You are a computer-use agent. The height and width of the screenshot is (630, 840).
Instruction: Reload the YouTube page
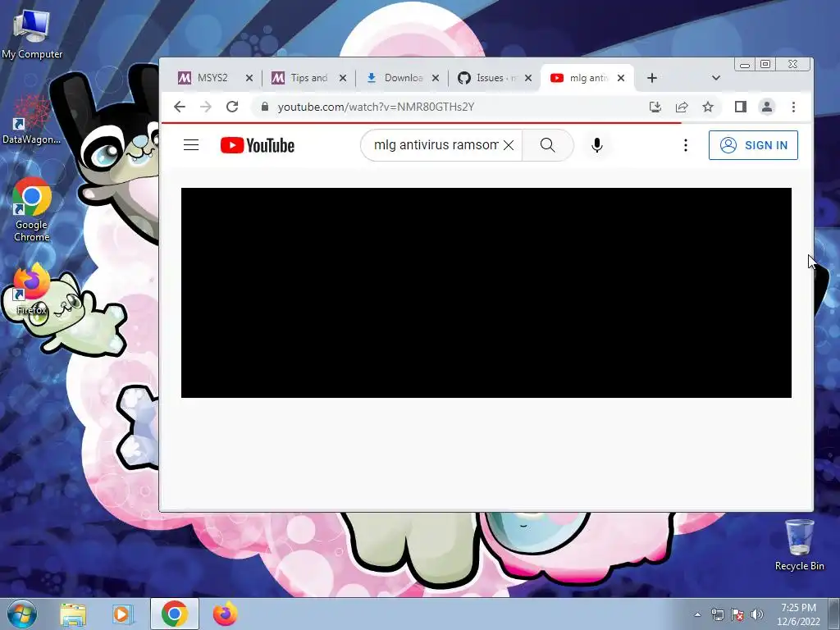(232, 107)
